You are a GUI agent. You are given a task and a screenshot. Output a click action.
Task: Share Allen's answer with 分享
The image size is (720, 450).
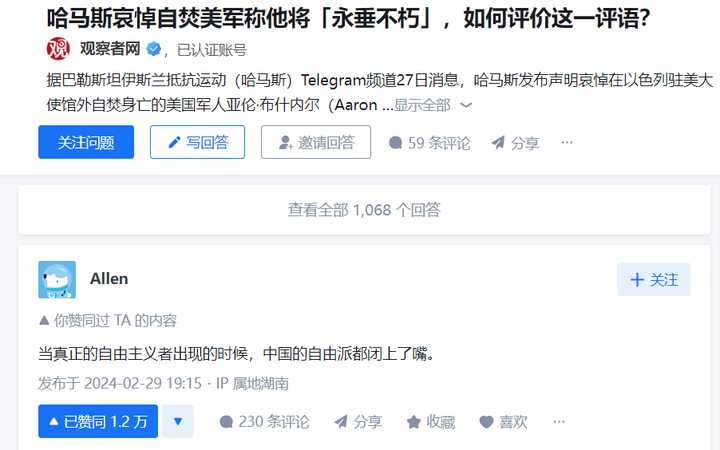click(x=358, y=422)
